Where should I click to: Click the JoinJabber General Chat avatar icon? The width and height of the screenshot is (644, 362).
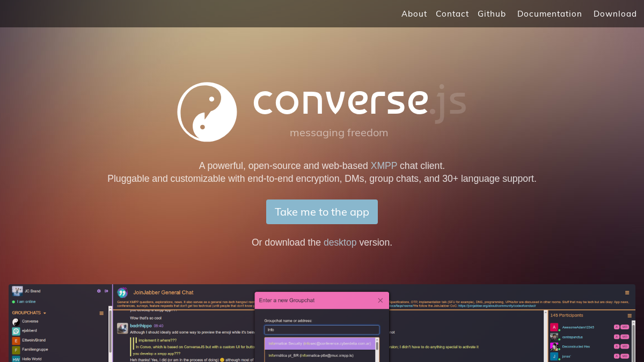122,292
